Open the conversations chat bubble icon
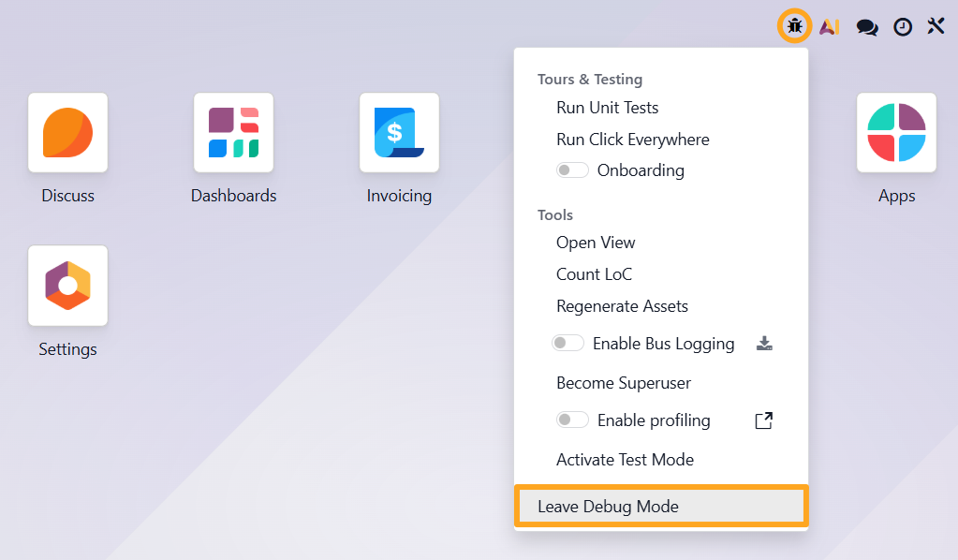Viewport: 958px width, 560px height. [x=867, y=27]
